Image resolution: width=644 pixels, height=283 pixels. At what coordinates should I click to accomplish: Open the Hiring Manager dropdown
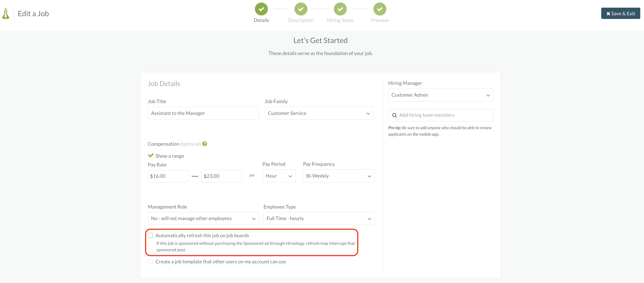pos(440,95)
